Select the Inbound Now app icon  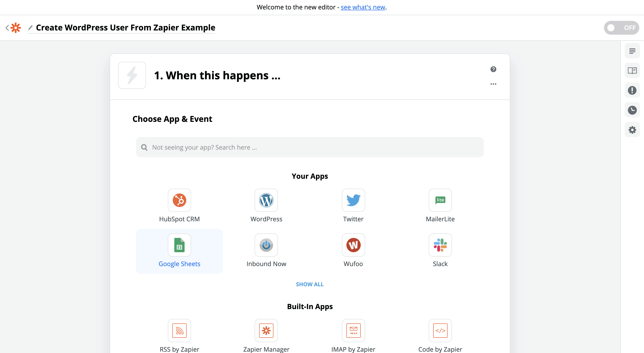tap(266, 245)
